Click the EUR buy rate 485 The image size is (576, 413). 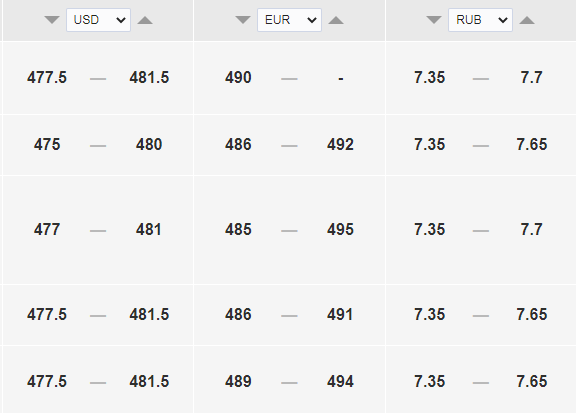pos(238,230)
